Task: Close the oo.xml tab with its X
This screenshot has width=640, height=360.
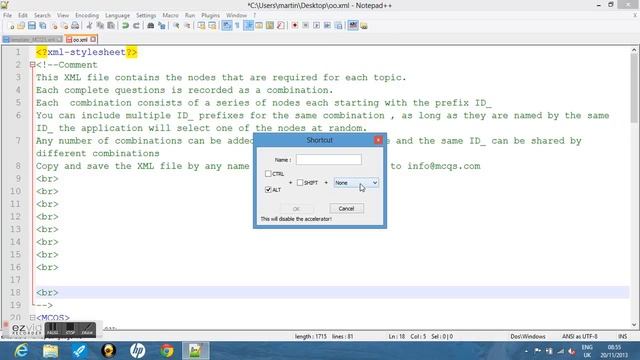Action: pyautogui.click(x=93, y=39)
